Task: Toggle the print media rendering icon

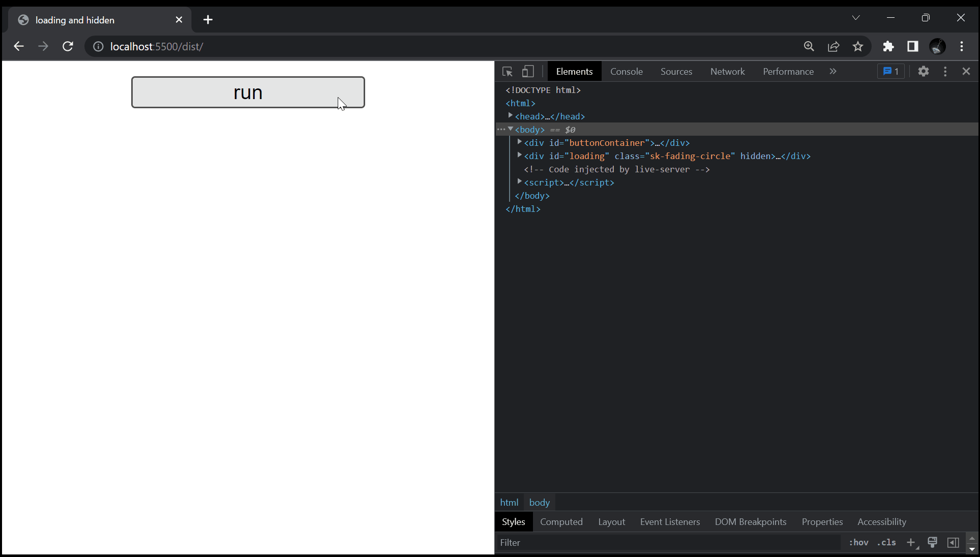Action: click(x=932, y=542)
